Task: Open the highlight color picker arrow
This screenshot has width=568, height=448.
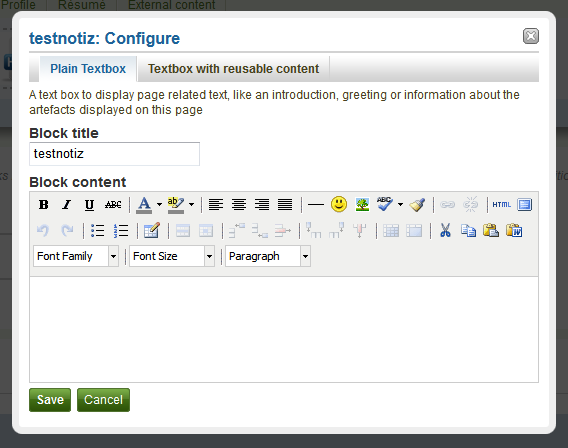Action: coord(191,205)
